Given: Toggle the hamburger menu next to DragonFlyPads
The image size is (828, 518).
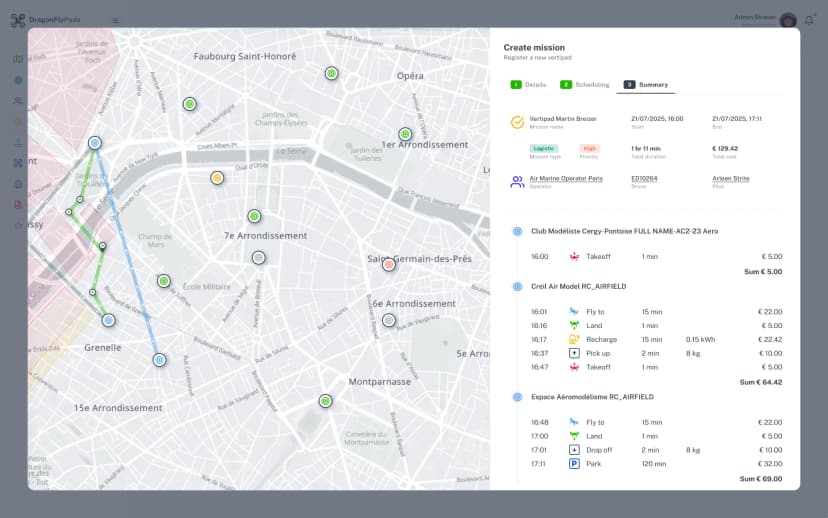Looking at the screenshot, I should [115, 20].
